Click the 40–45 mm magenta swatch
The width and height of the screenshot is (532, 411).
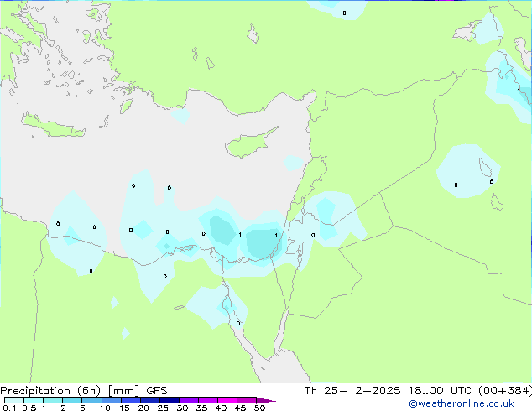point(227,400)
